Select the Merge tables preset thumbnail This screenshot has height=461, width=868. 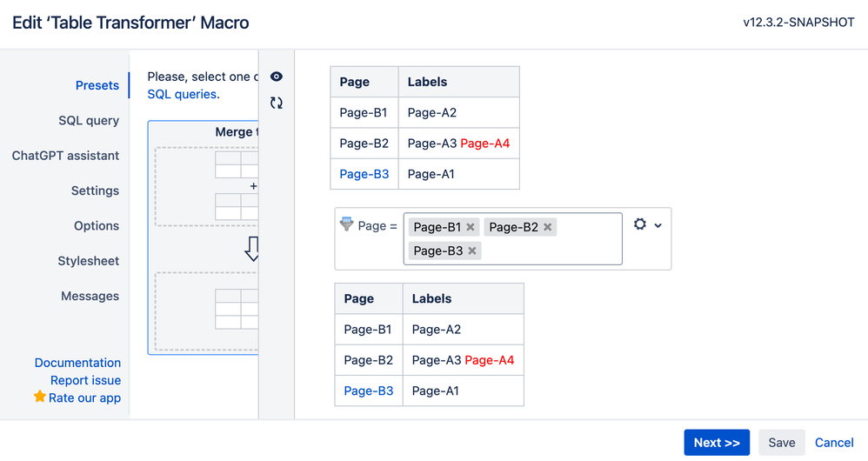[x=204, y=237]
